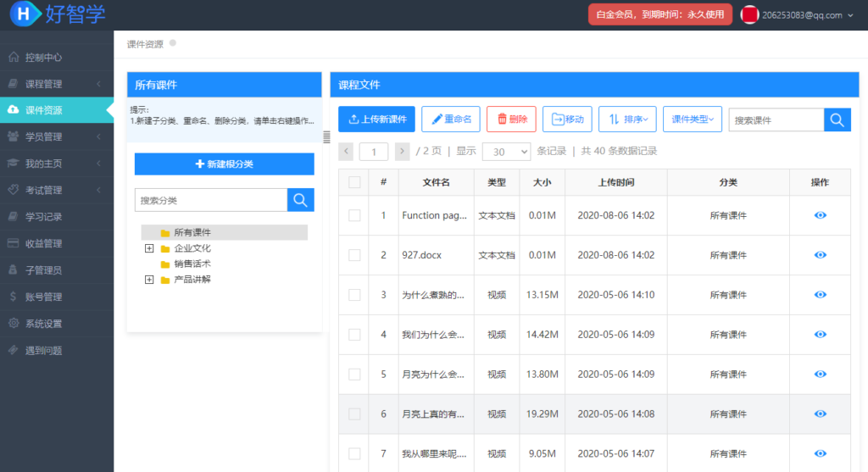Click the folder icon of 产品讲解
868x472 pixels.
coord(165,280)
